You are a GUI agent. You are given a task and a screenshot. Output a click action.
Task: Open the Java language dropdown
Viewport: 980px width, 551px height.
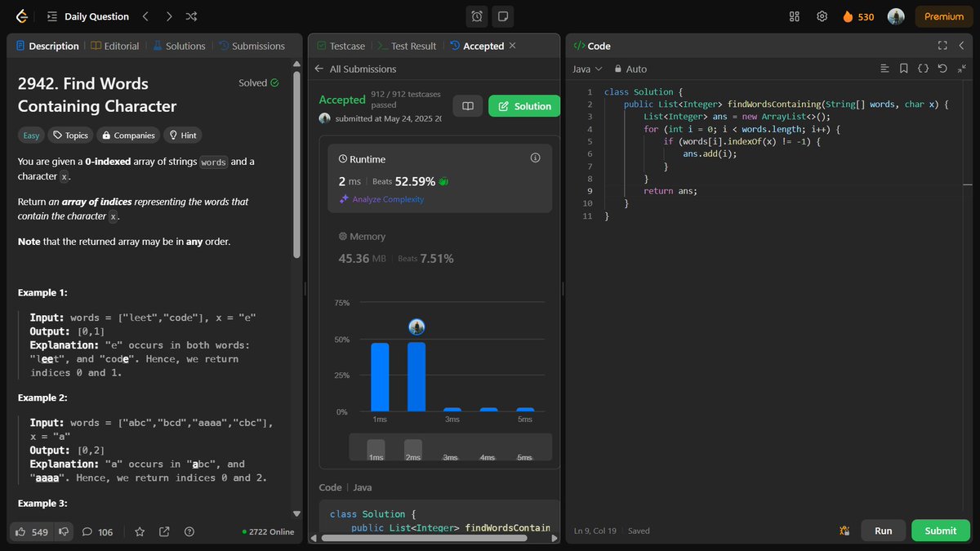click(x=587, y=69)
